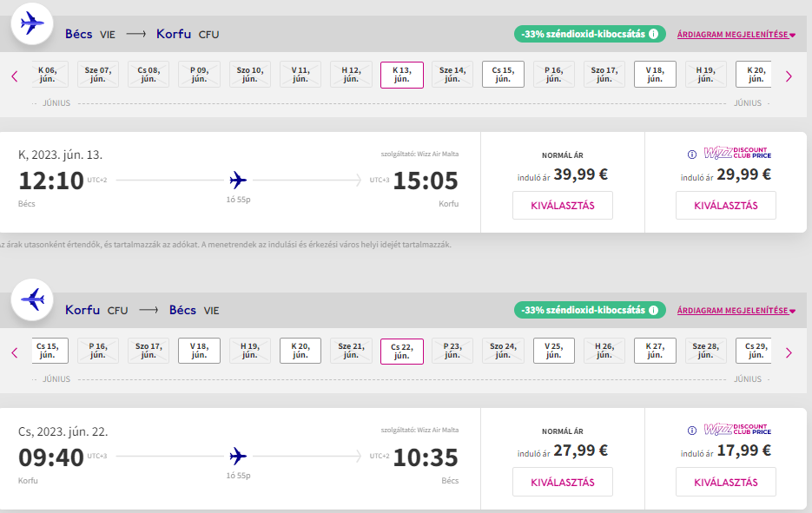Image resolution: width=812 pixels, height=513 pixels.
Task: Select outbound date Cs 15, jún.
Action: 503,75
